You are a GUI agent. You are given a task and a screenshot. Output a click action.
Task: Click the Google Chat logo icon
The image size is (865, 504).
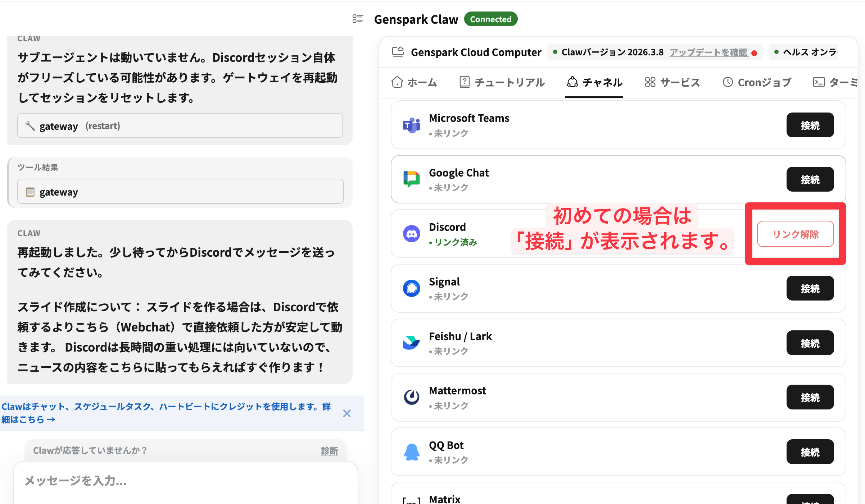point(411,179)
